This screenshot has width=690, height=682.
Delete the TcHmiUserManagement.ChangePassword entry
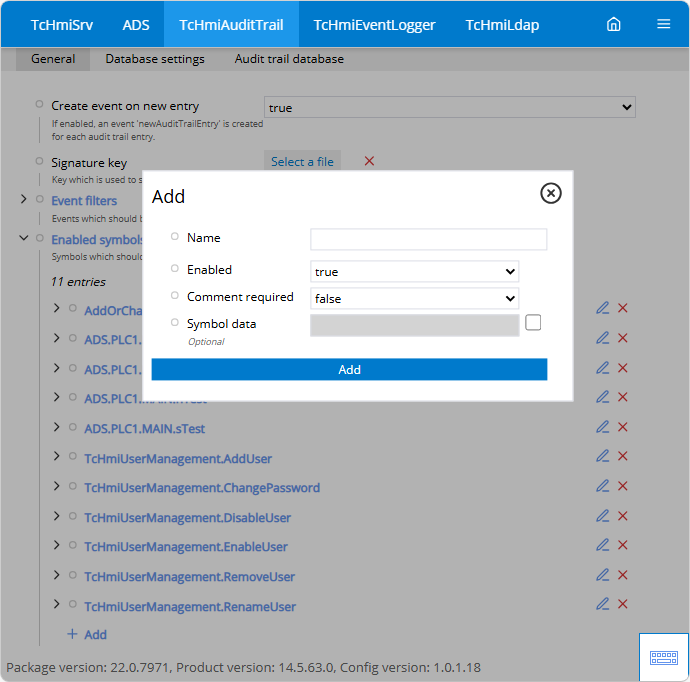[622, 486]
